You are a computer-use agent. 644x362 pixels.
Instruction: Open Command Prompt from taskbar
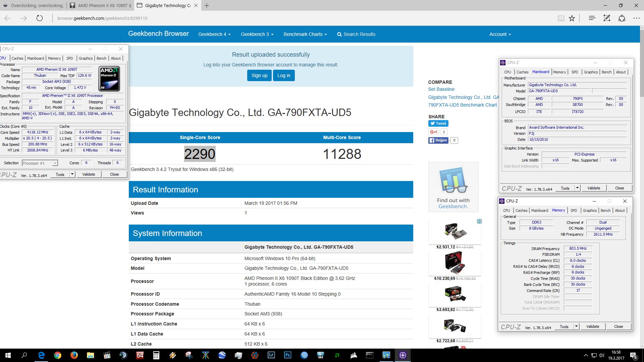click(x=370, y=355)
